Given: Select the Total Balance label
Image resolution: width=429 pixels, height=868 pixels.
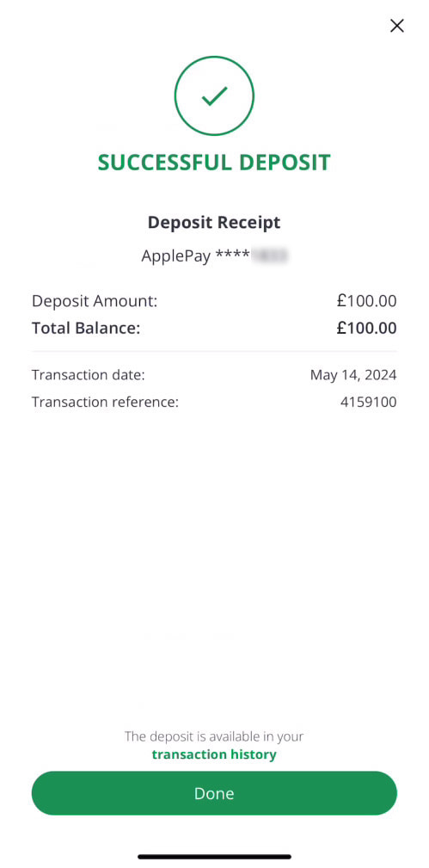Looking at the screenshot, I should pos(86,329).
